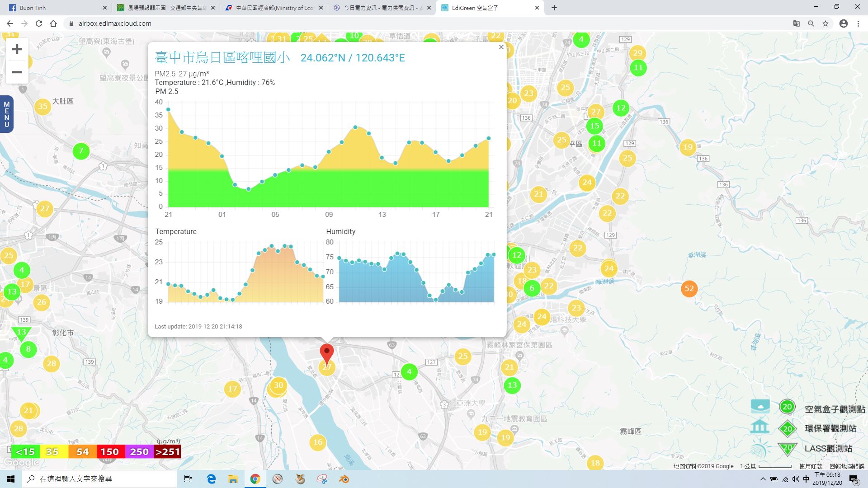
Task: Open the Windows Start menu
Action: (x=11, y=479)
